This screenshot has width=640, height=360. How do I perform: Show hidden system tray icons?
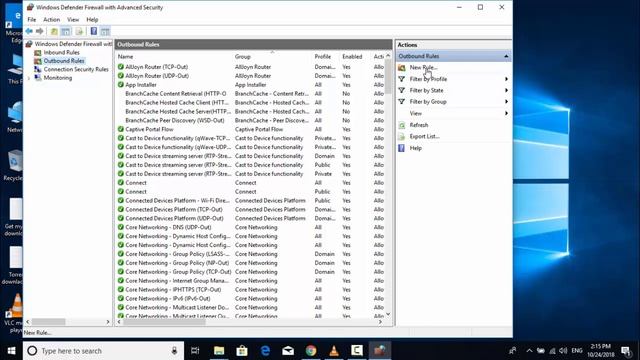[x=529, y=351]
